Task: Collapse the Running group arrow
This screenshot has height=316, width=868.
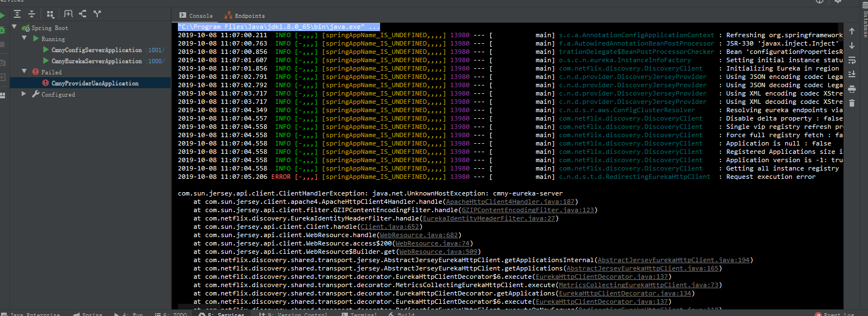Action: (x=24, y=39)
